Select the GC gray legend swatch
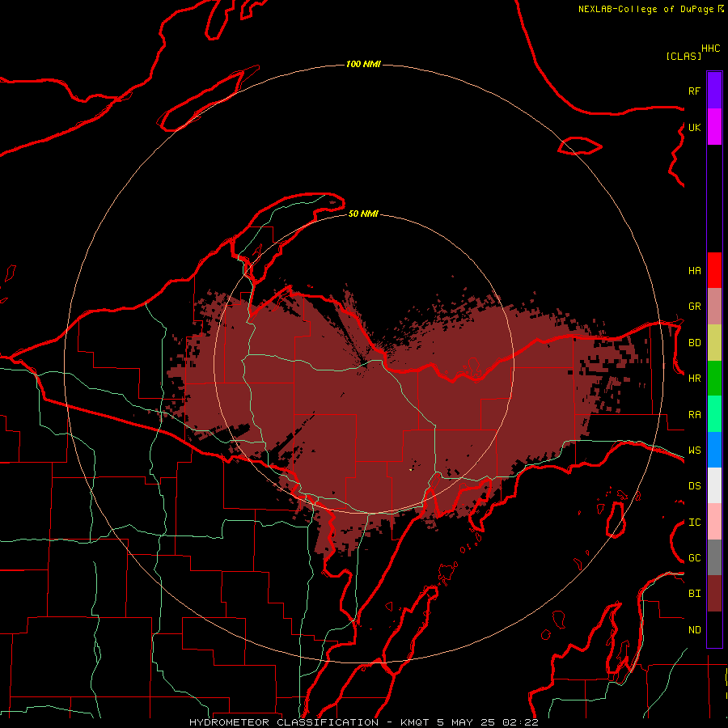This screenshot has height=728, width=728. (x=714, y=557)
